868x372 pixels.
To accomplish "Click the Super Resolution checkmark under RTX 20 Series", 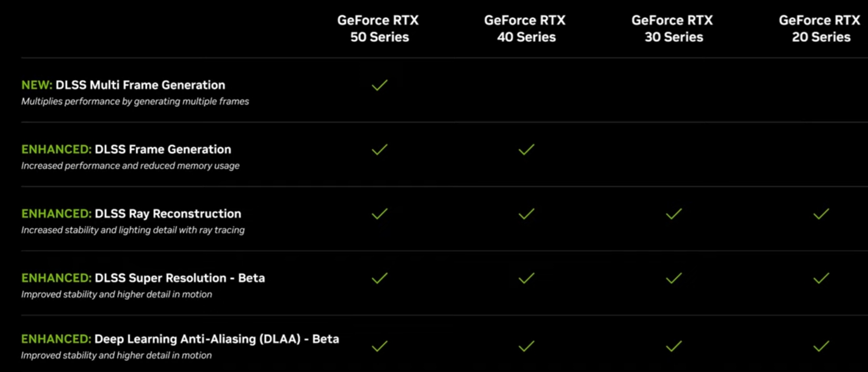I will (821, 278).
